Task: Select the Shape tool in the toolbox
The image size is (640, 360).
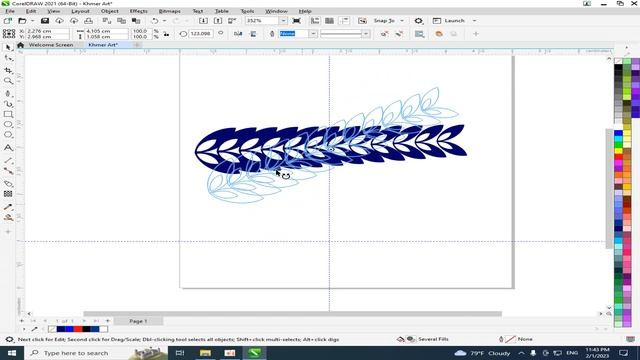Action: tap(8, 59)
